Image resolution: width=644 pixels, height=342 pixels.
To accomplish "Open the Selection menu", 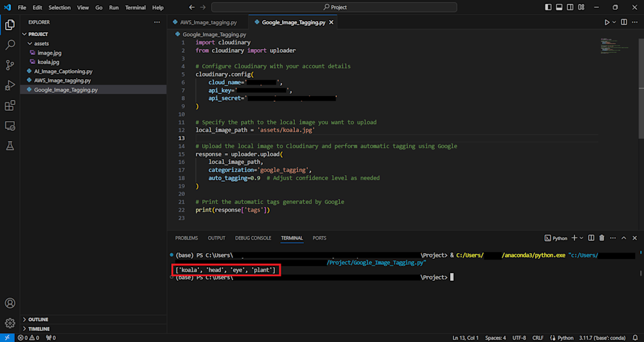I will 59,7.
